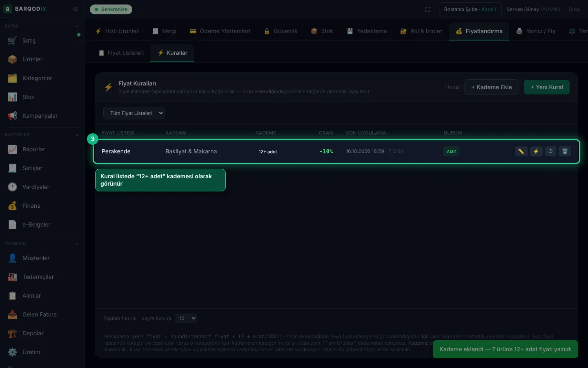Viewport: 588px width, 368px height.
Task: Open Kampanyalar in the sidebar
Action: coord(42,116)
